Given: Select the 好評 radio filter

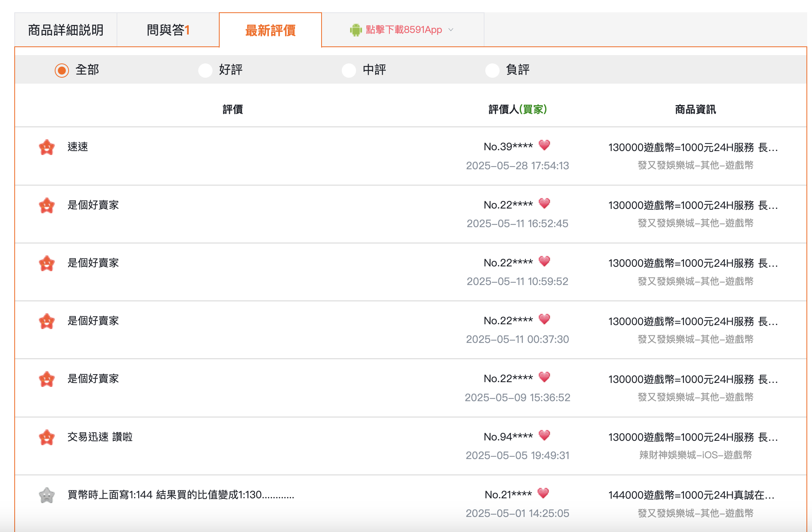Looking at the screenshot, I should coord(205,70).
